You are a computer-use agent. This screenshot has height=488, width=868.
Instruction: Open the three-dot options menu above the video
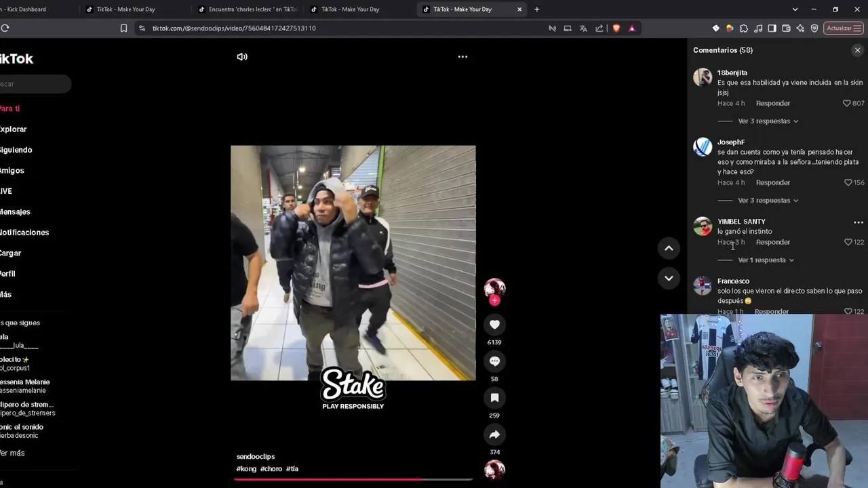pos(462,57)
